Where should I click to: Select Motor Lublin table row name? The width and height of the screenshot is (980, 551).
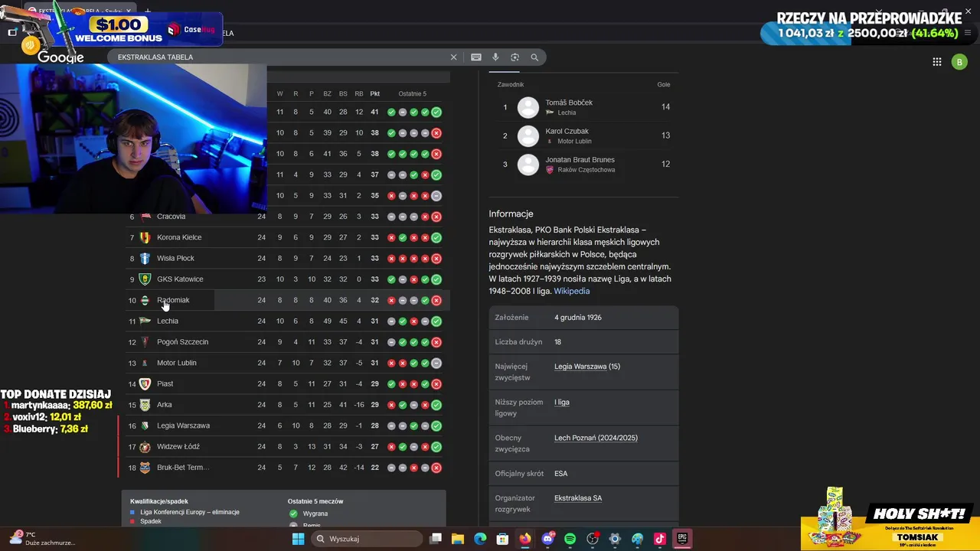pos(177,363)
